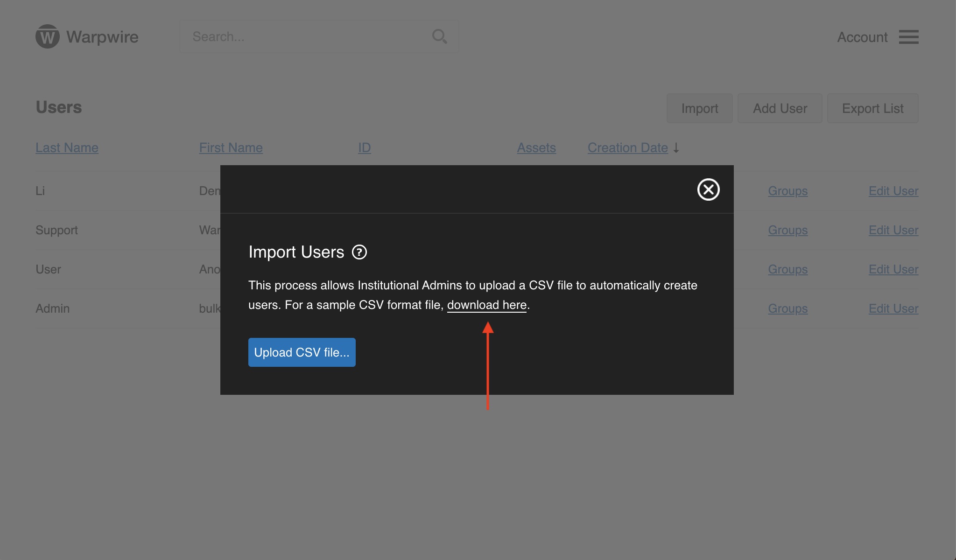Open the Account menu
Viewport: 956px width, 560px height.
pos(862,37)
